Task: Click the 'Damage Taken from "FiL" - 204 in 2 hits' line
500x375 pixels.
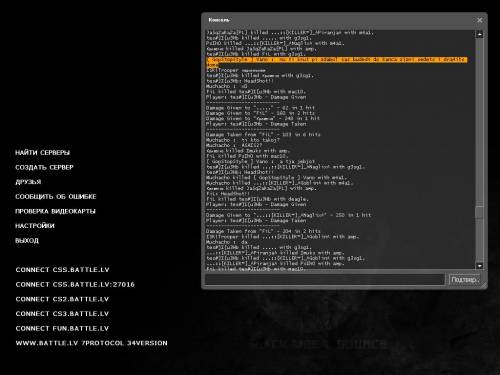Action: click(263, 231)
